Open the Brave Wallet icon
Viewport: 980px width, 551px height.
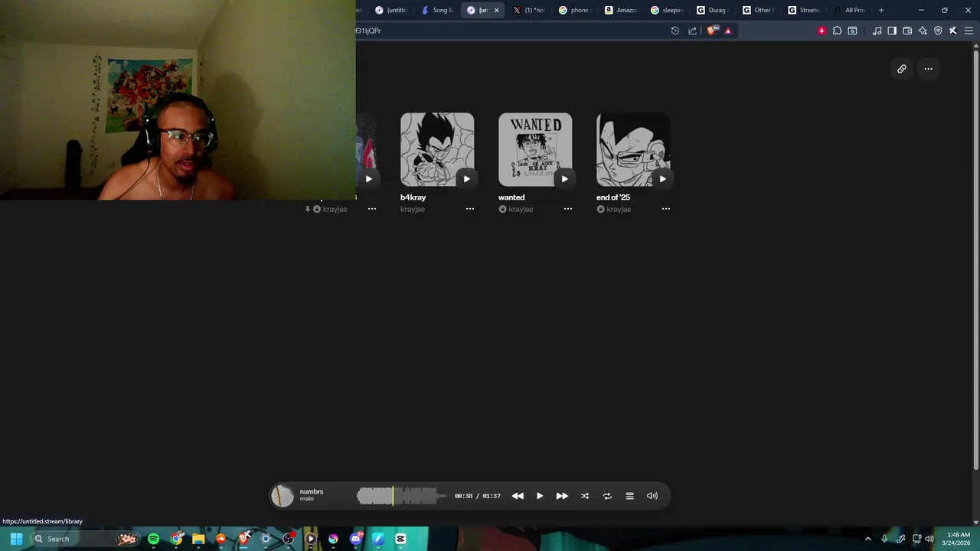tap(907, 31)
